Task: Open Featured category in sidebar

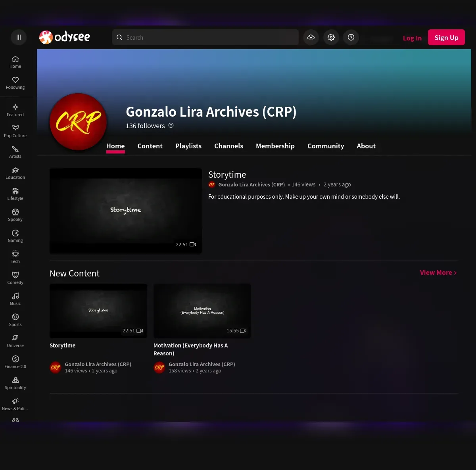Action: pos(15,110)
